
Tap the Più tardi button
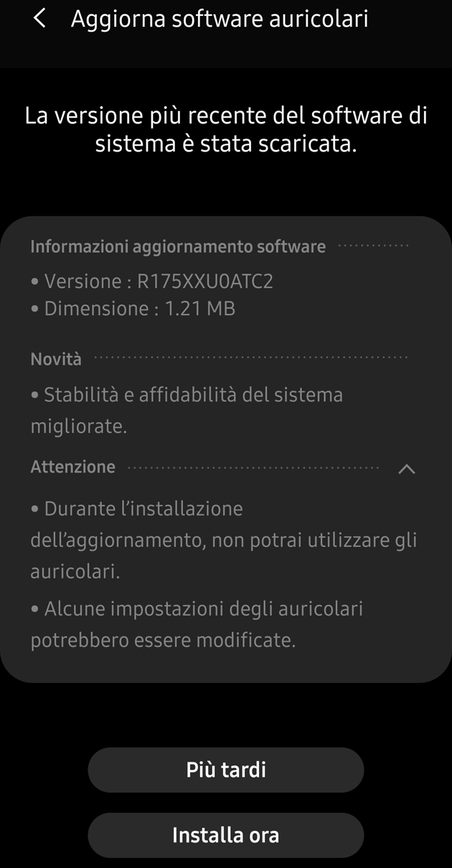point(226,770)
